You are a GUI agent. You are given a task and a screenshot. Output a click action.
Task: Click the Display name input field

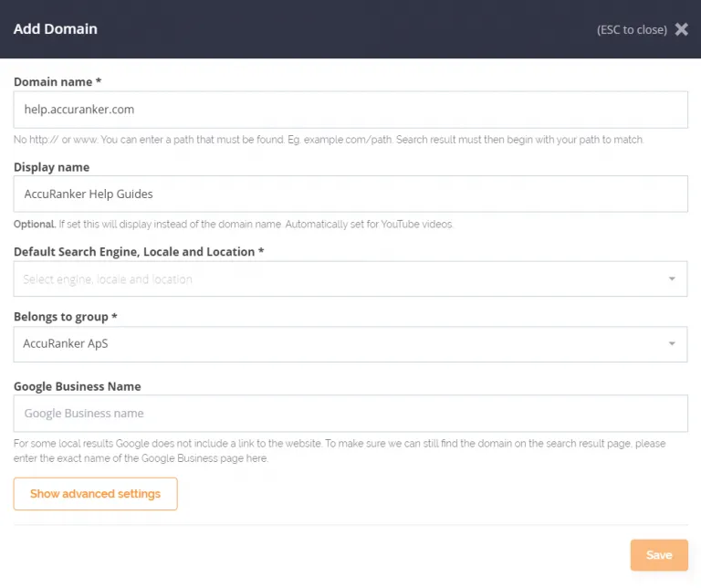[350, 194]
